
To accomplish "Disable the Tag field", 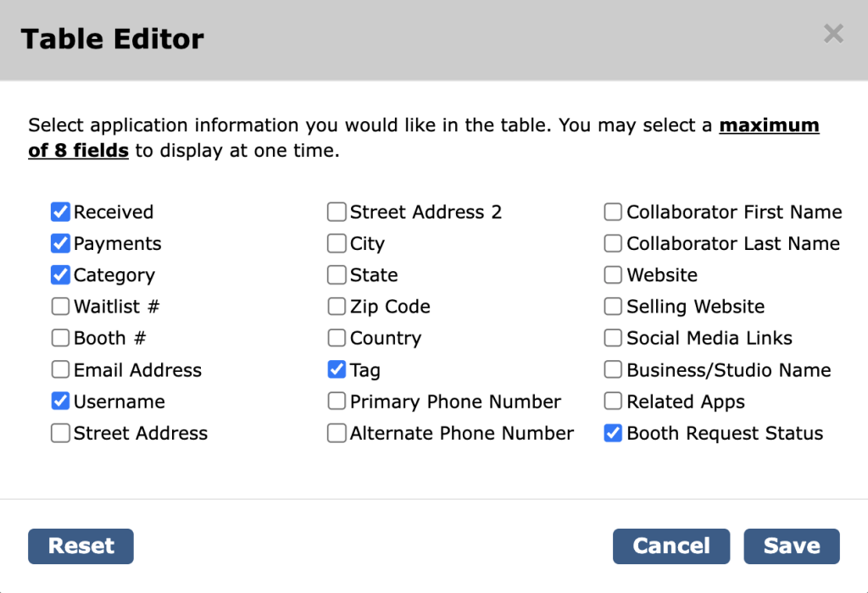I will click(x=337, y=369).
